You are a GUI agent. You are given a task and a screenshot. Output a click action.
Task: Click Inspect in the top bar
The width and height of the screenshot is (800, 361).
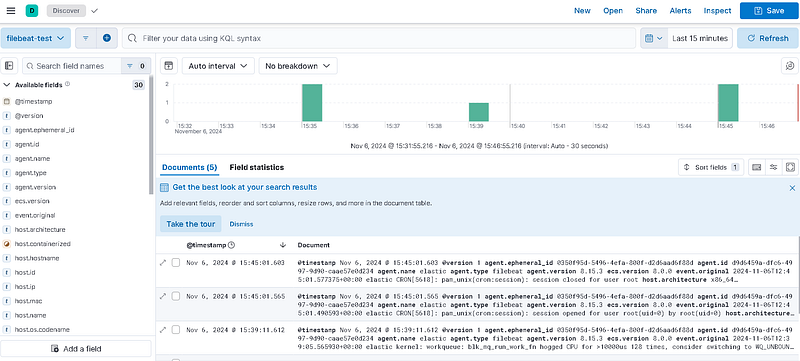717,11
